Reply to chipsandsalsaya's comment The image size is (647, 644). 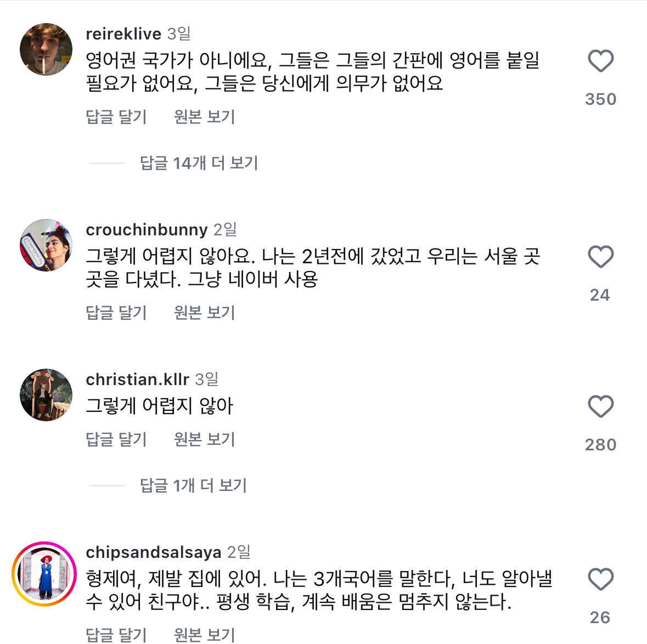(x=116, y=635)
